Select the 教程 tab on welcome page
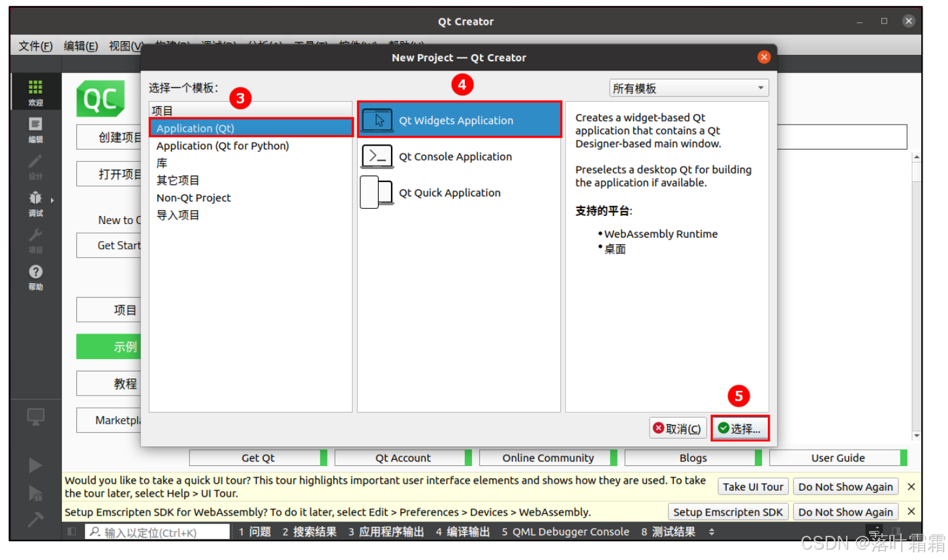This screenshot has height=560, width=948. pyautogui.click(x=109, y=384)
